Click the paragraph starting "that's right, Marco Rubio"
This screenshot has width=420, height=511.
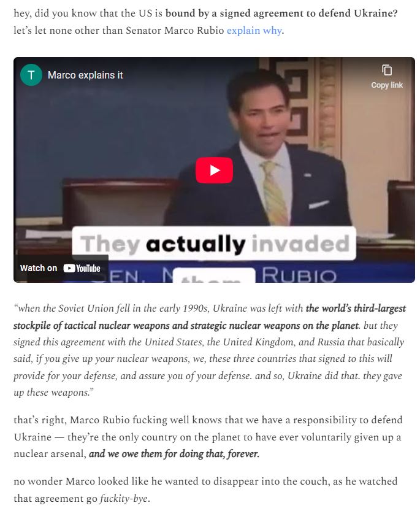(208, 437)
